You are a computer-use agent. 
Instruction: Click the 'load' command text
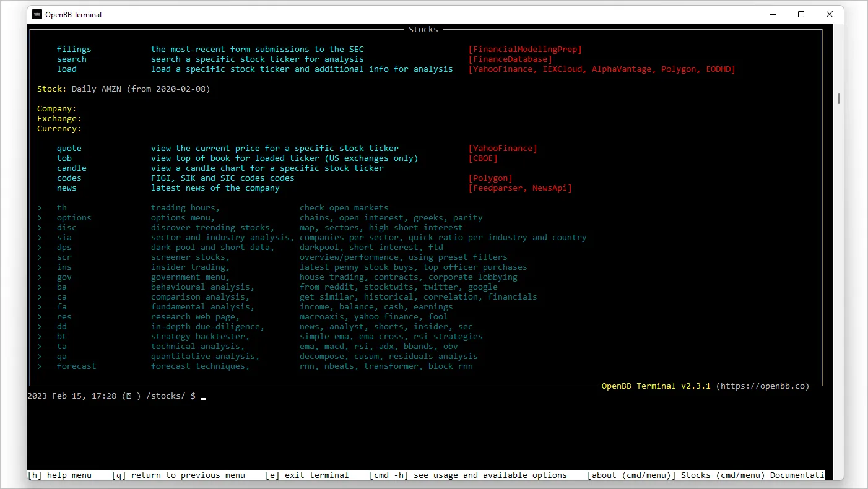[x=67, y=69]
